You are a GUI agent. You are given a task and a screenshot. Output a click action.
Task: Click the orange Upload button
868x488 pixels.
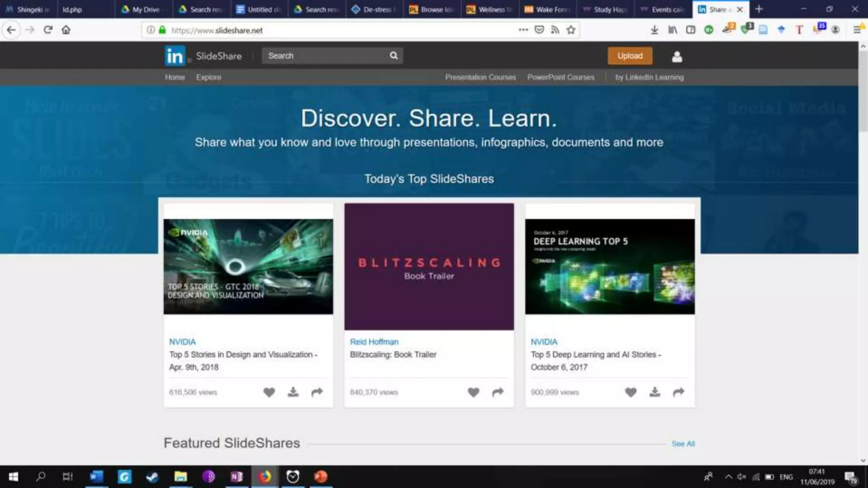click(x=630, y=56)
